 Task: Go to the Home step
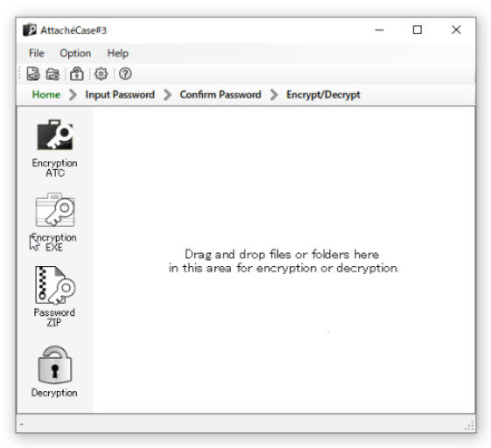click(x=46, y=94)
